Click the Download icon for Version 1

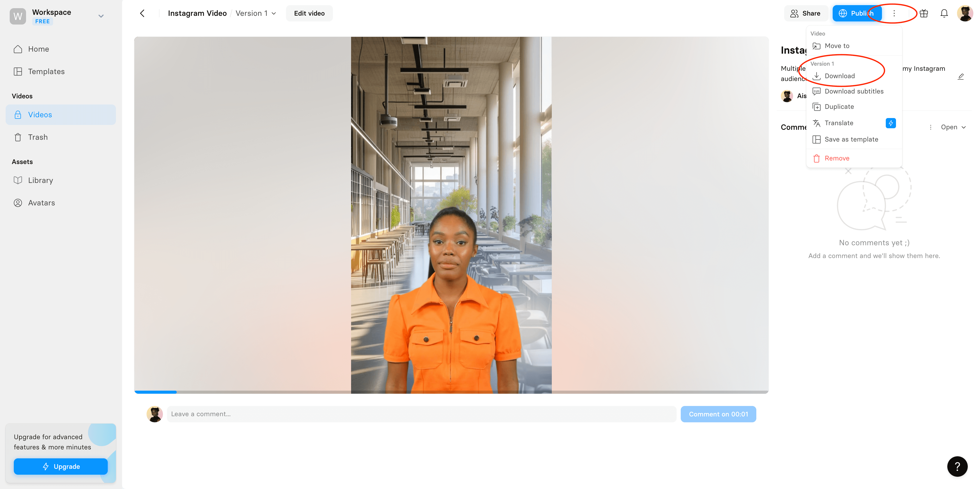click(x=816, y=76)
